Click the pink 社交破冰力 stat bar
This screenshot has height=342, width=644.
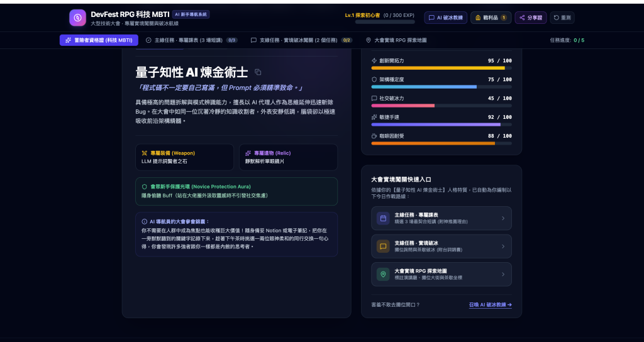click(441, 106)
